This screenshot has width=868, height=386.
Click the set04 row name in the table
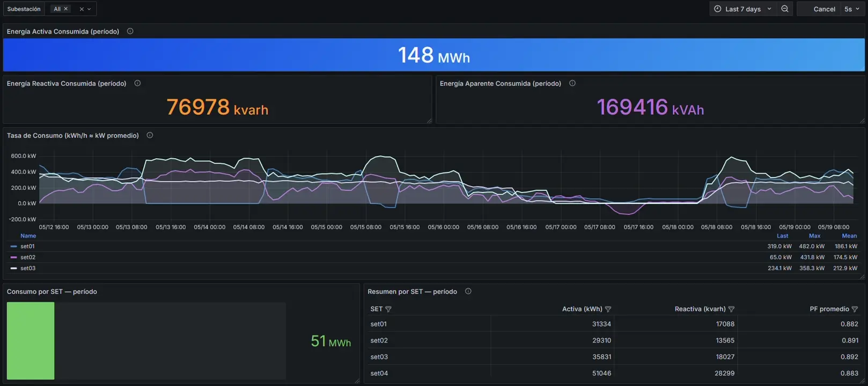click(379, 373)
